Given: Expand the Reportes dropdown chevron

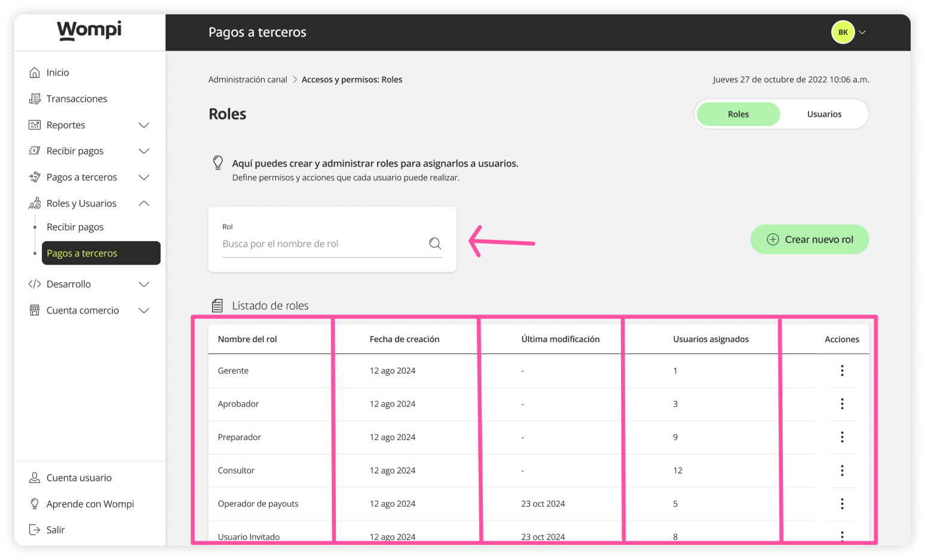Looking at the screenshot, I should point(144,124).
